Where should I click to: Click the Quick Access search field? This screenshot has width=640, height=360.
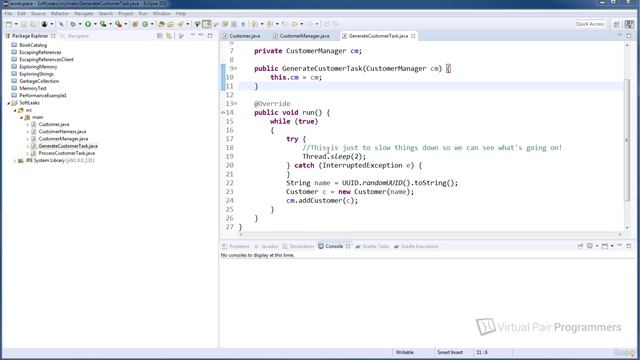pyautogui.click(x=589, y=24)
